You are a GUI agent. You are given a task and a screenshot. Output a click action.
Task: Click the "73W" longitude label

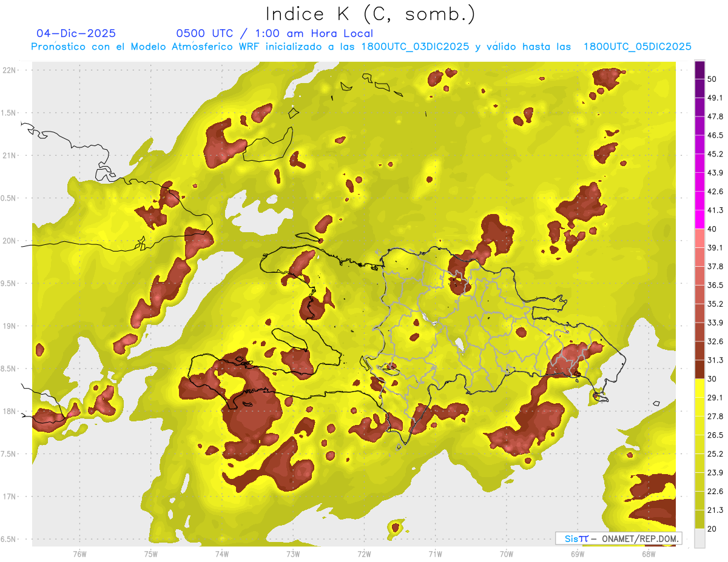tap(293, 554)
